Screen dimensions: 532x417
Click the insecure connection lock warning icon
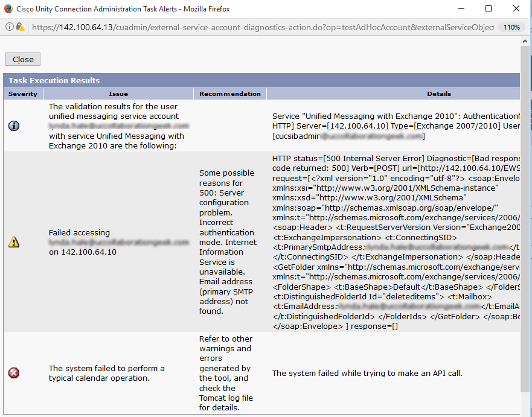pos(20,27)
